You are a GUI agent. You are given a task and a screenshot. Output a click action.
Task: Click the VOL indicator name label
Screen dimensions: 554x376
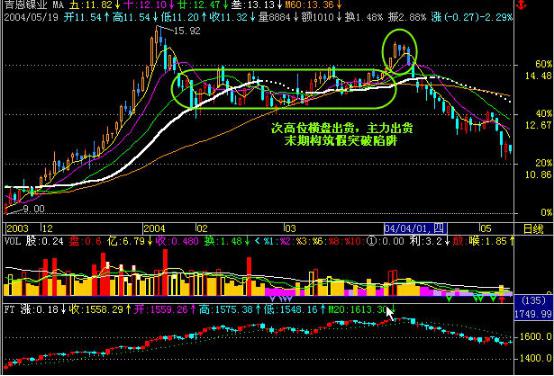(x=13, y=241)
